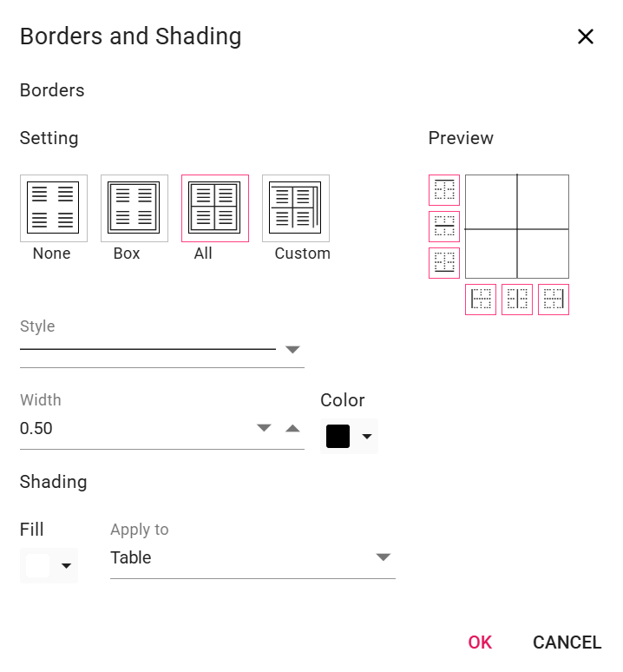Click the black border Color swatch
This screenshot has height=672, width=623.
click(338, 437)
